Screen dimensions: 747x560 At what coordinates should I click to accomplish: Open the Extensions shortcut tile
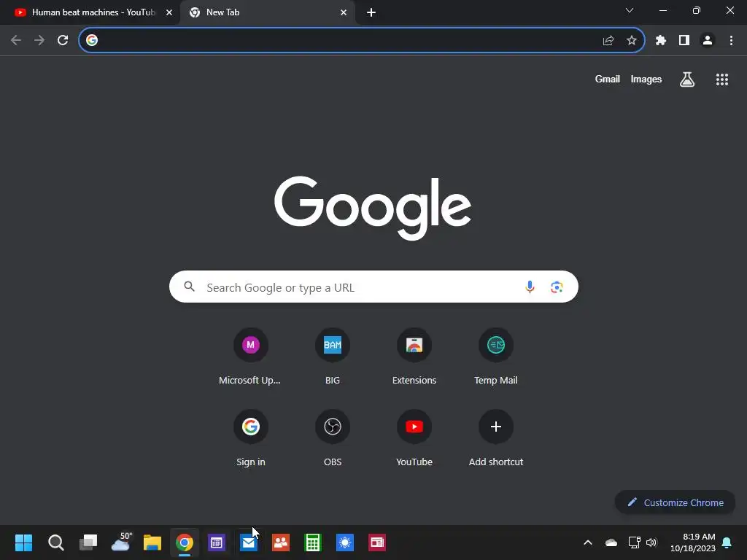[414, 356]
